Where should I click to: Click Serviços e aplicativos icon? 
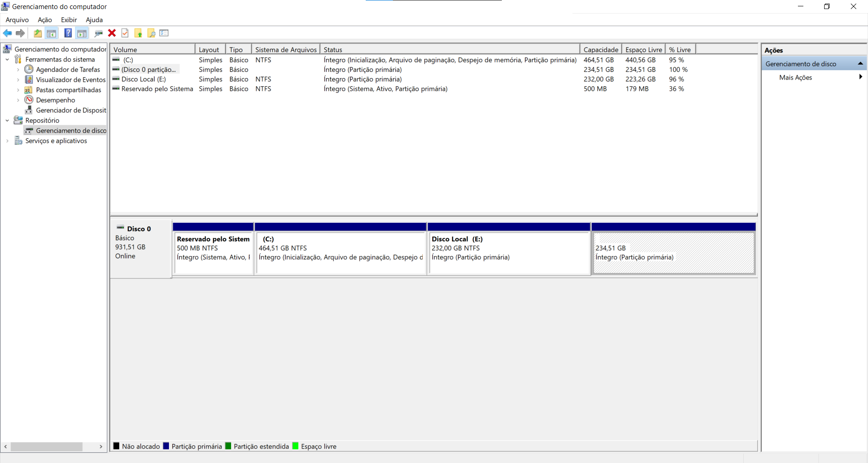pyautogui.click(x=18, y=141)
